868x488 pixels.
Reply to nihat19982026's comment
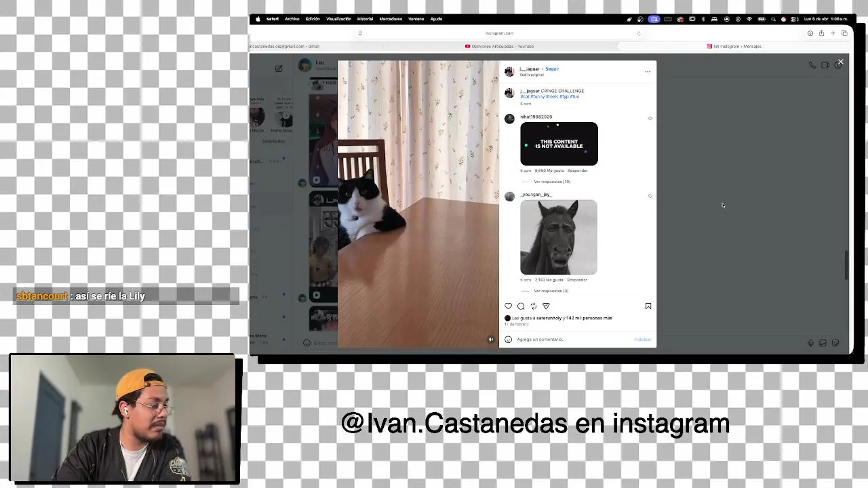point(577,171)
